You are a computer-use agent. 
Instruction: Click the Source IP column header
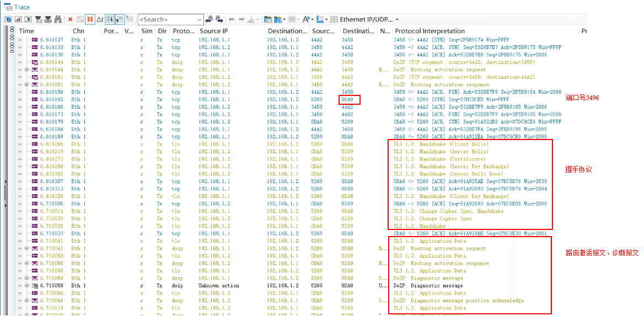[213, 31]
